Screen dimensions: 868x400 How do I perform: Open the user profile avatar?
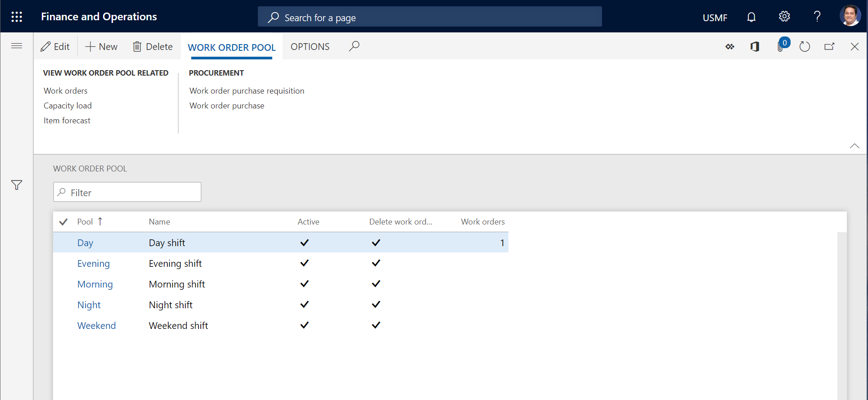click(x=850, y=16)
